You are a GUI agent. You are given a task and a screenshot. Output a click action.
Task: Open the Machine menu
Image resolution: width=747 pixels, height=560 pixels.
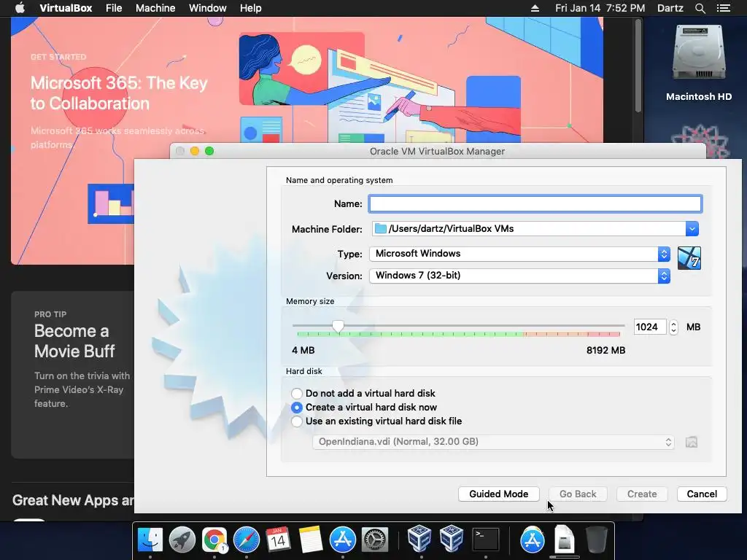pos(155,8)
